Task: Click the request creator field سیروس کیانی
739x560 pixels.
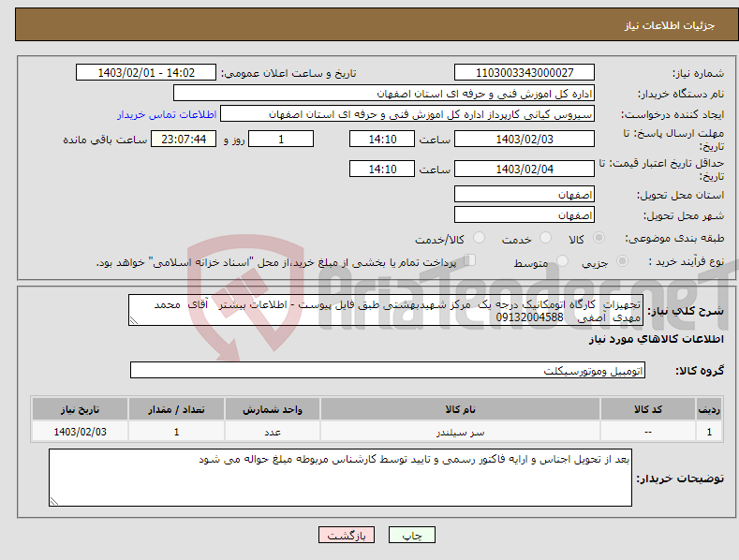Action: click(407, 114)
